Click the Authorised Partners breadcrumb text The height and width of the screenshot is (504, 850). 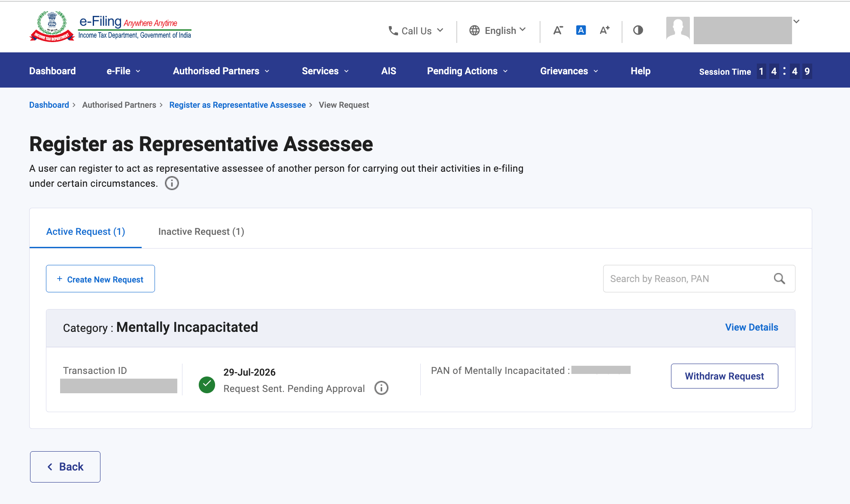119,105
